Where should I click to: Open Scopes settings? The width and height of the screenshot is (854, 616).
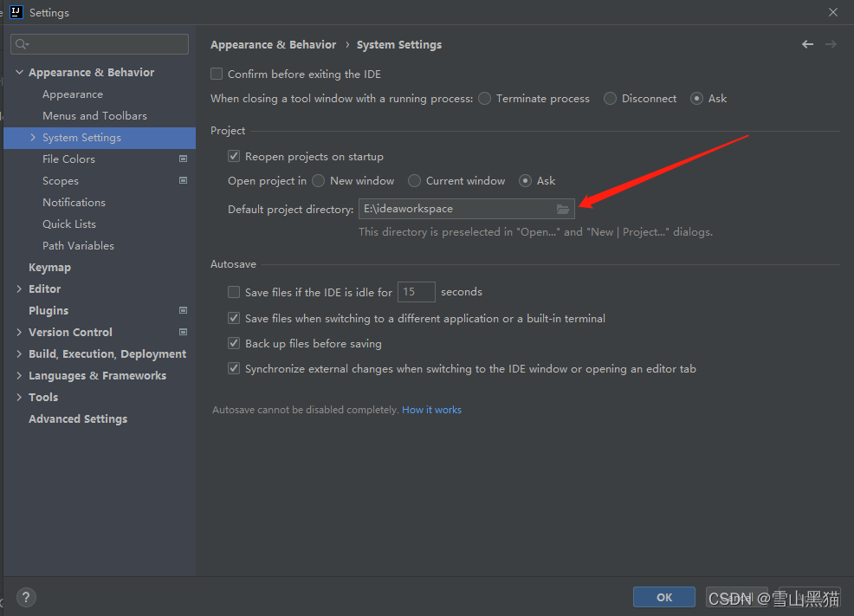61,181
